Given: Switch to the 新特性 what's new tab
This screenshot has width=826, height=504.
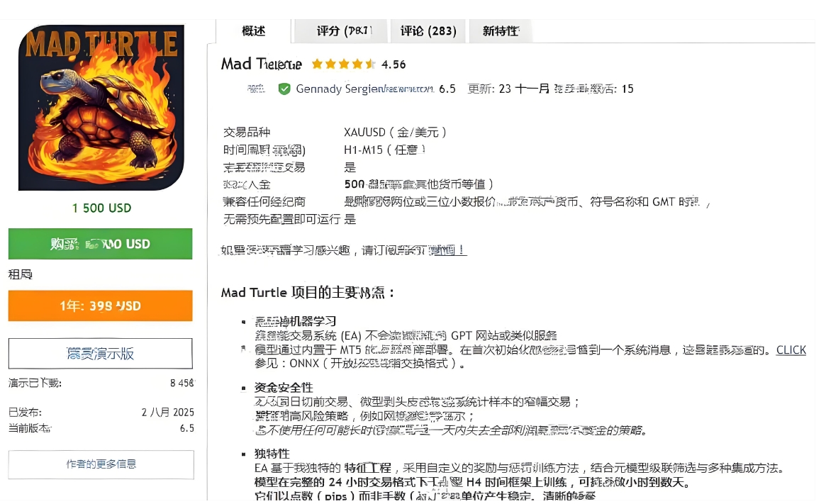Looking at the screenshot, I should click(x=501, y=31).
